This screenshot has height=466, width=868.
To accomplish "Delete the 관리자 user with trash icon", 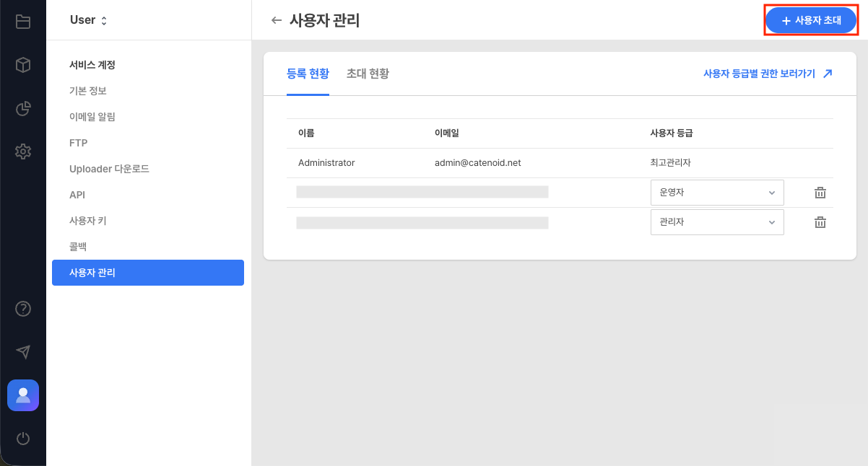I will coord(820,221).
